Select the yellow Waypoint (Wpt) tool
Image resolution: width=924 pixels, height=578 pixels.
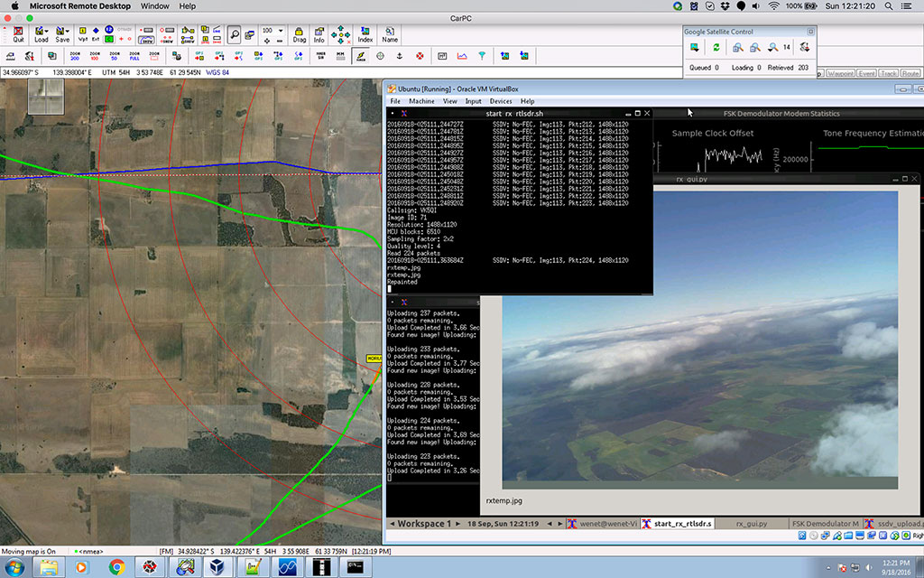82,34
